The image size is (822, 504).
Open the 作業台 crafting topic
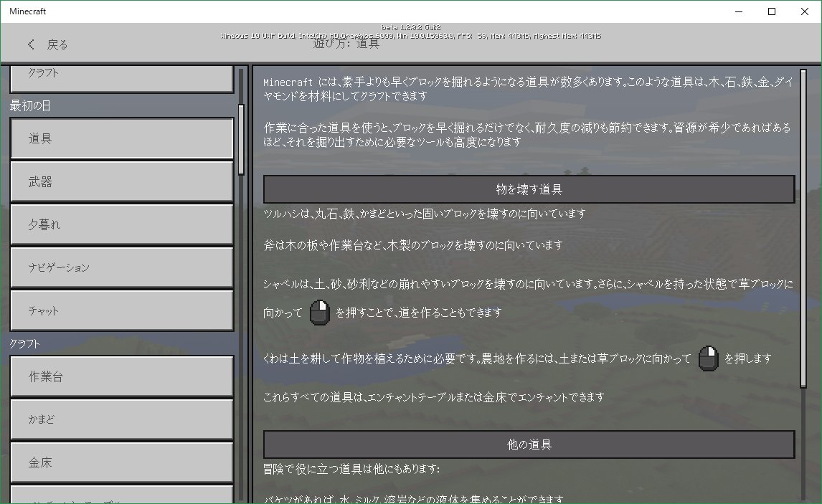(x=122, y=376)
